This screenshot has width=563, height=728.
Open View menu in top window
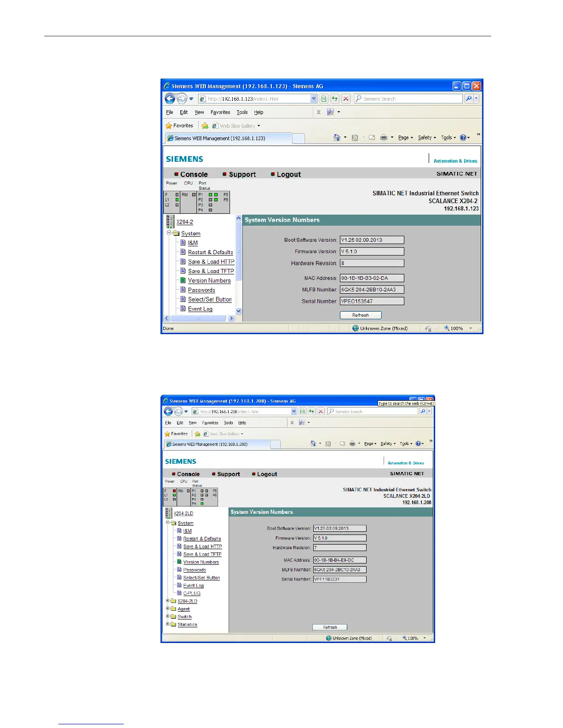coord(199,112)
